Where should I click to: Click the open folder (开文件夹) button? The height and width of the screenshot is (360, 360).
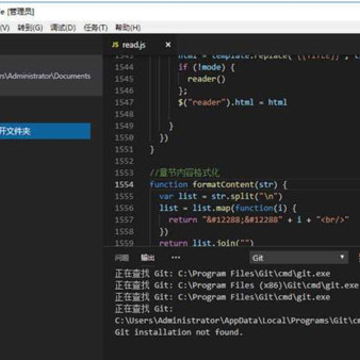(x=45, y=131)
